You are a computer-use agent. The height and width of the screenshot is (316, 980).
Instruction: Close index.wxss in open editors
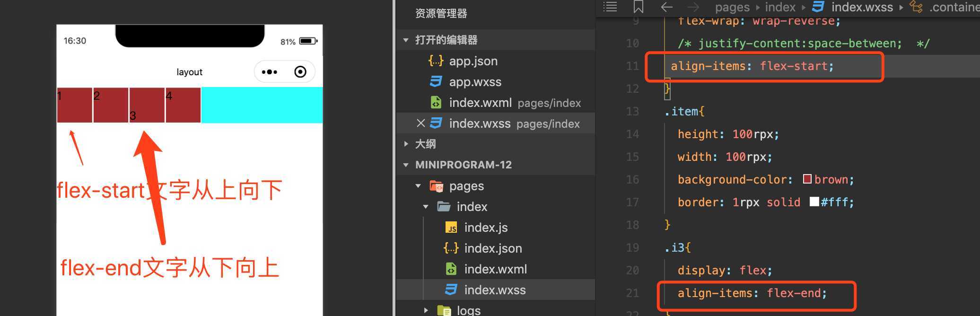420,123
